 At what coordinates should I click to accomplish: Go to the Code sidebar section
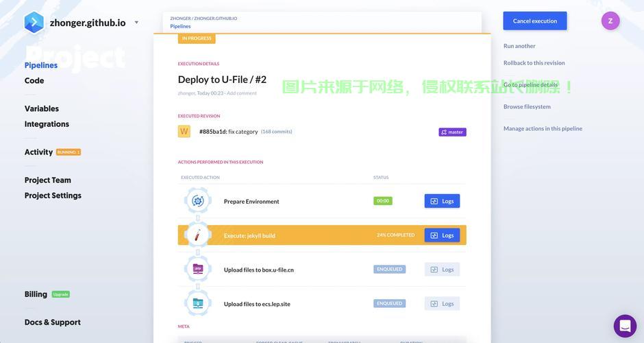pyautogui.click(x=34, y=80)
